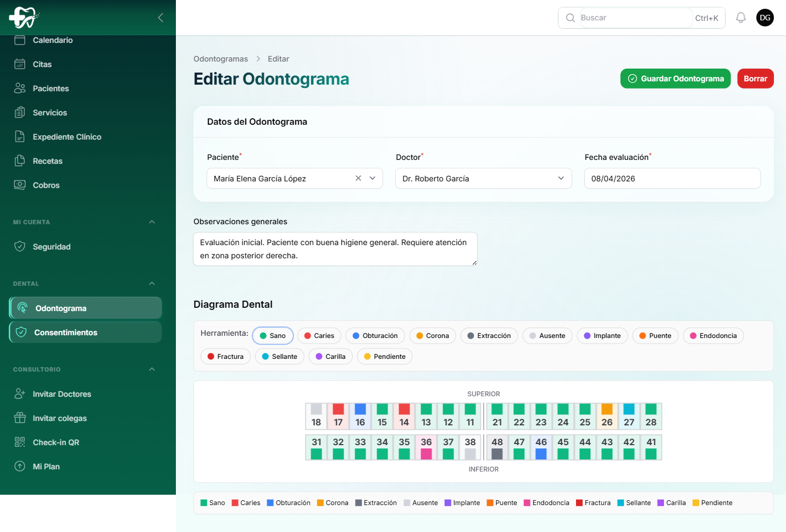Click the Mi Plan upgrade arrow icon
This screenshot has height=532, width=786.
20,467
